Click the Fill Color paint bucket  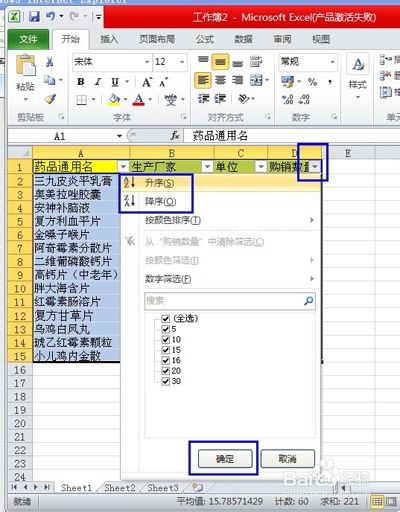[114, 99]
